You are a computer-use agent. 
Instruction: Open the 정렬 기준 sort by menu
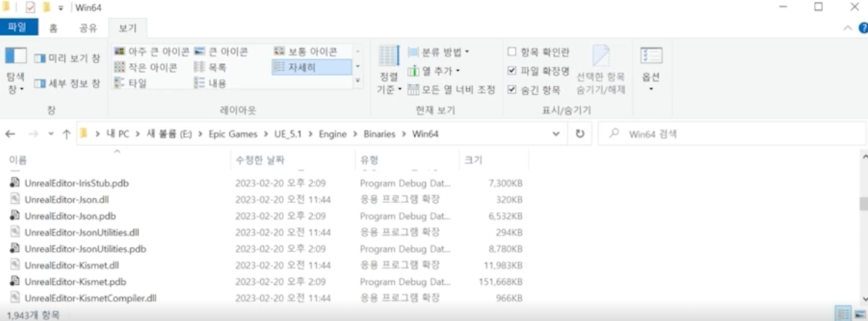pyautogui.click(x=389, y=71)
